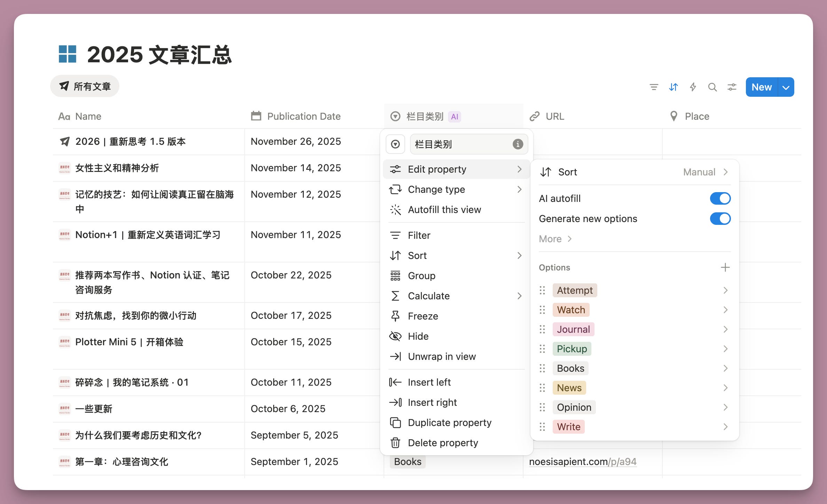Viewport: 827px width, 504px height.
Task: Disable the AI autofill toggle
Action: [720, 198]
